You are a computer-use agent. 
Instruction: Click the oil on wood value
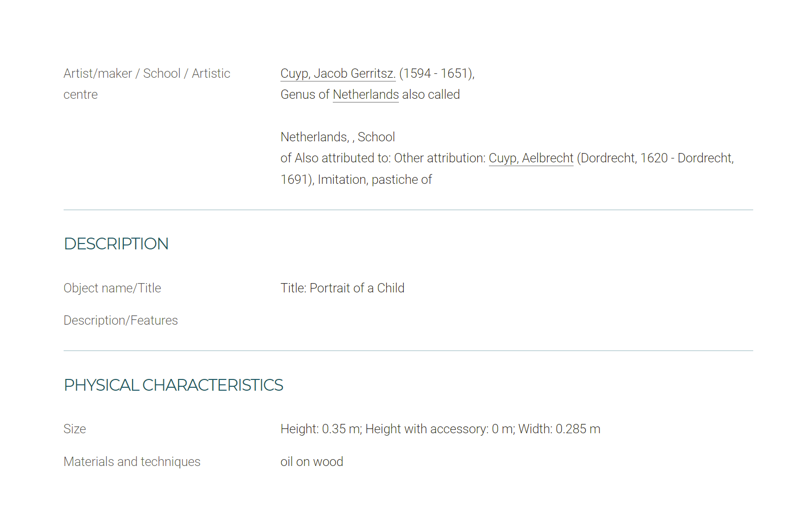[312, 462]
